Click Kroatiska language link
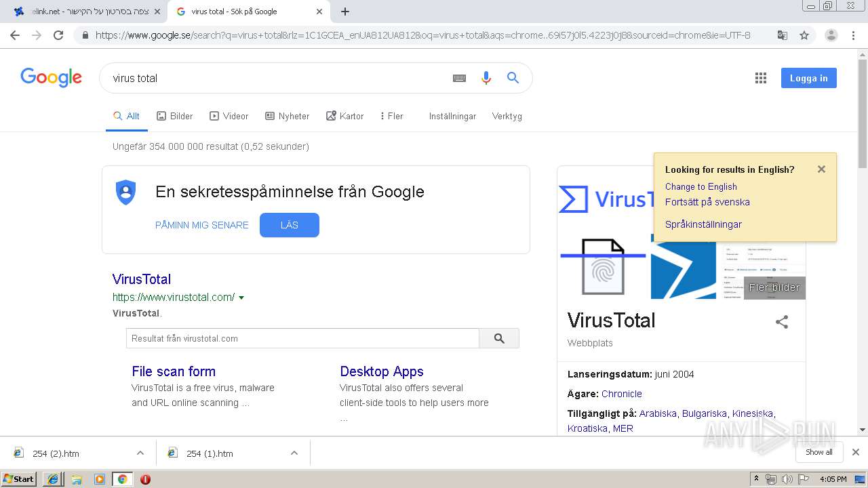The image size is (868, 488). tap(587, 428)
